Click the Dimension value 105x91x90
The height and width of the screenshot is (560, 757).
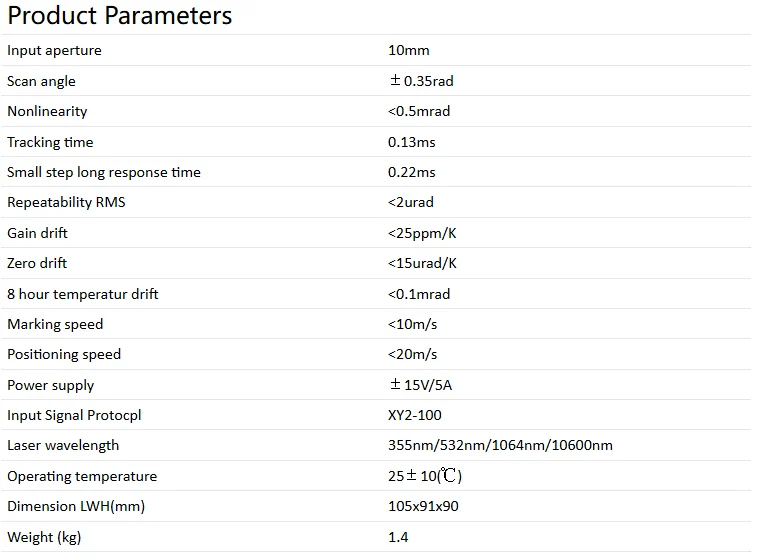pos(423,506)
